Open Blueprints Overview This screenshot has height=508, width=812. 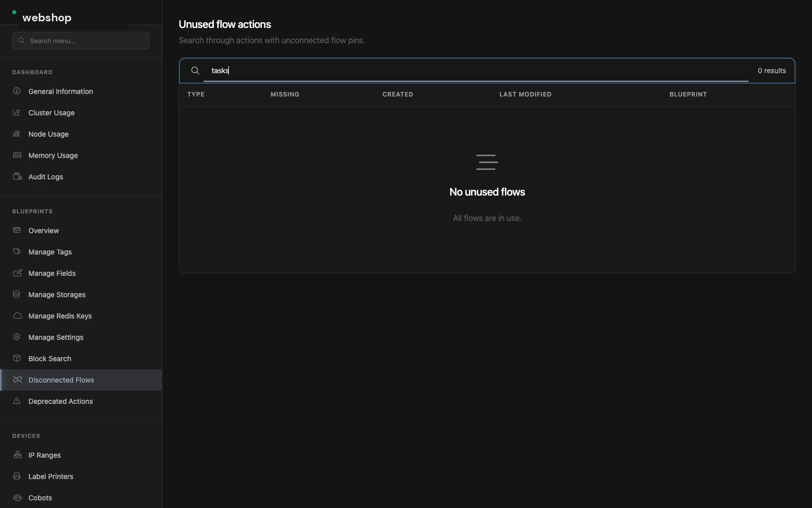point(81,231)
